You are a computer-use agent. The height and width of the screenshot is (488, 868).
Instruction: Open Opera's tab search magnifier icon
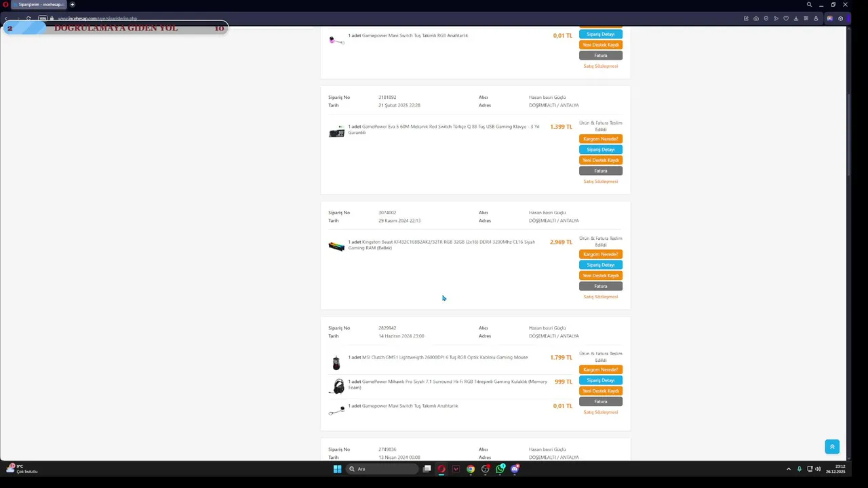pyautogui.click(x=809, y=5)
